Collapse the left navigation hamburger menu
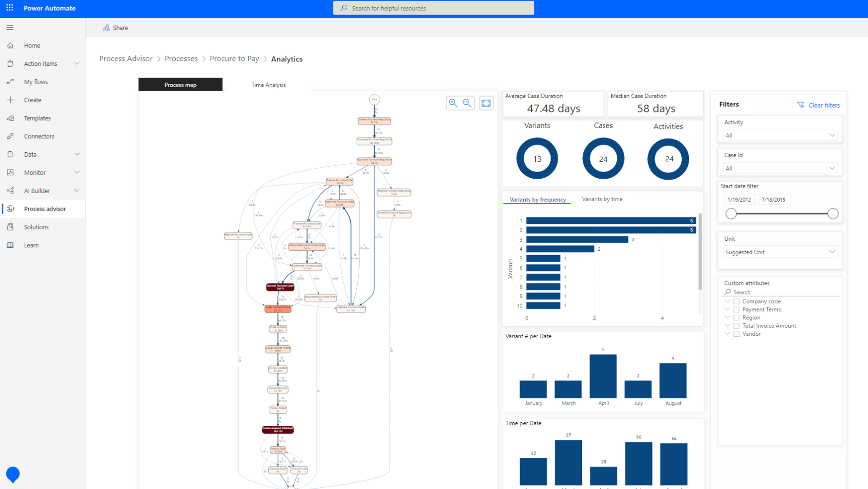This screenshot has width=868, height=489. 10,27
